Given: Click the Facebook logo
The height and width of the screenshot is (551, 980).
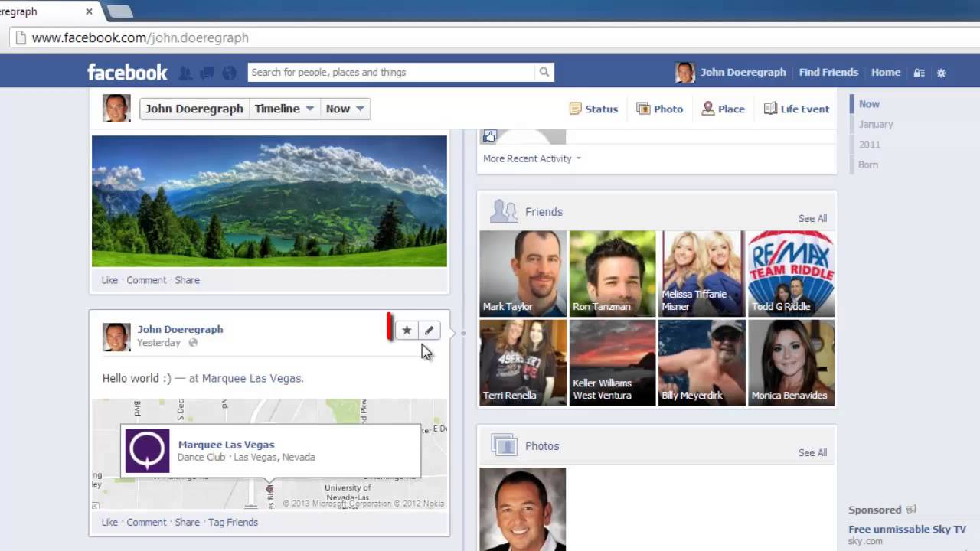Looking at the screenshot, I should [x=127, y=72].
